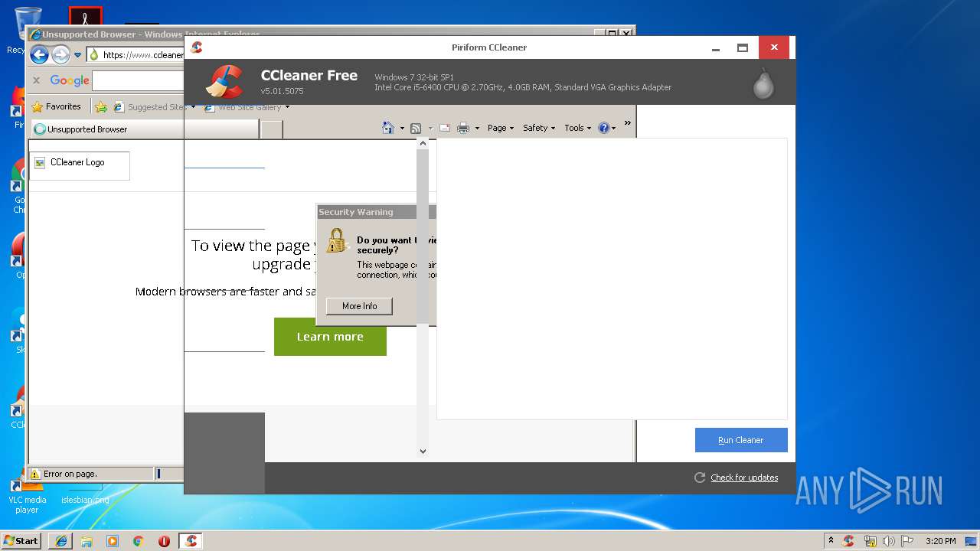Viewport: 980px width, 551px height.
Task: Click the green Learn more button
Action: 330,337
